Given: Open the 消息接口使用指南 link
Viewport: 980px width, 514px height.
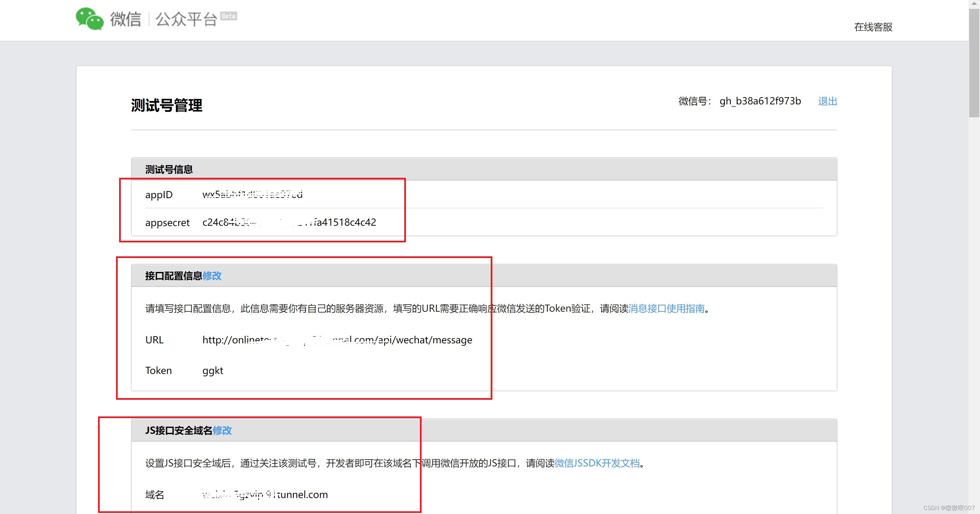Looking at the screenshot, I should coord(667,308).
